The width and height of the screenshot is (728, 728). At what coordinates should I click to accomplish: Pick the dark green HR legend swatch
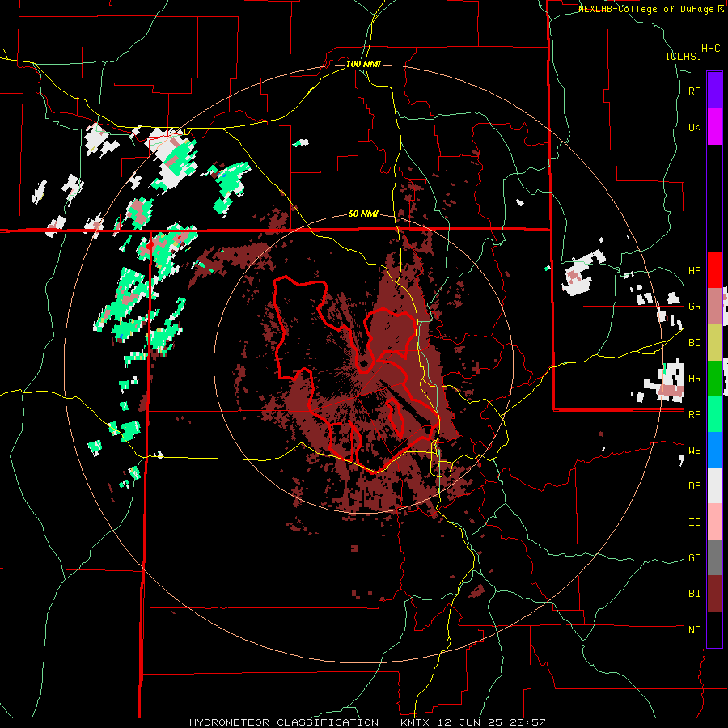click(x=714, y=379)
